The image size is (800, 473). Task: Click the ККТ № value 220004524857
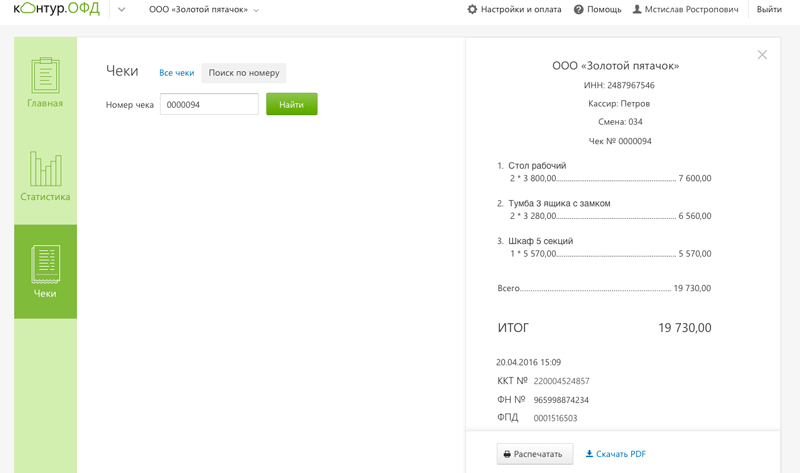click(562, 381)
